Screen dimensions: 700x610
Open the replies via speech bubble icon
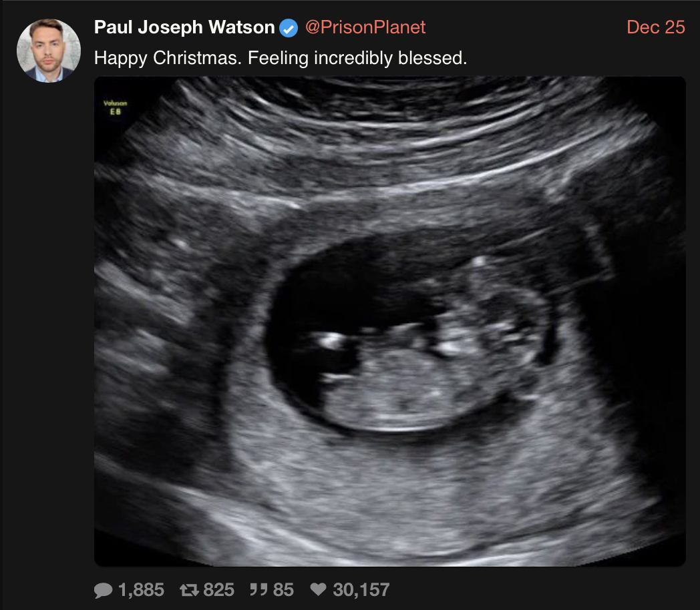pos(103,590)
